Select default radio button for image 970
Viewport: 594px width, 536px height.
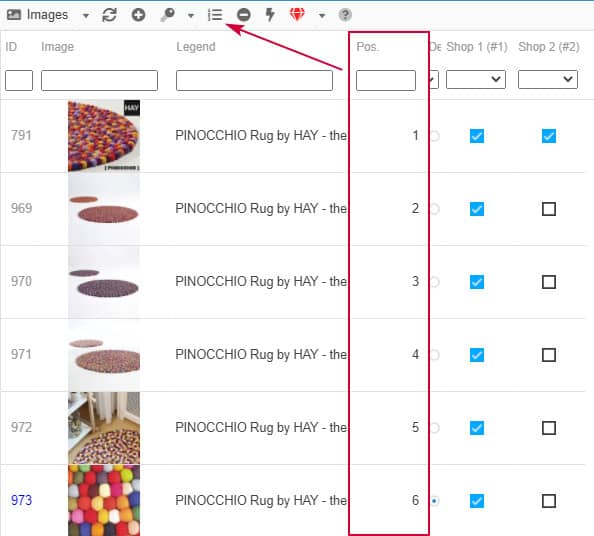click(x=435, y=282)
